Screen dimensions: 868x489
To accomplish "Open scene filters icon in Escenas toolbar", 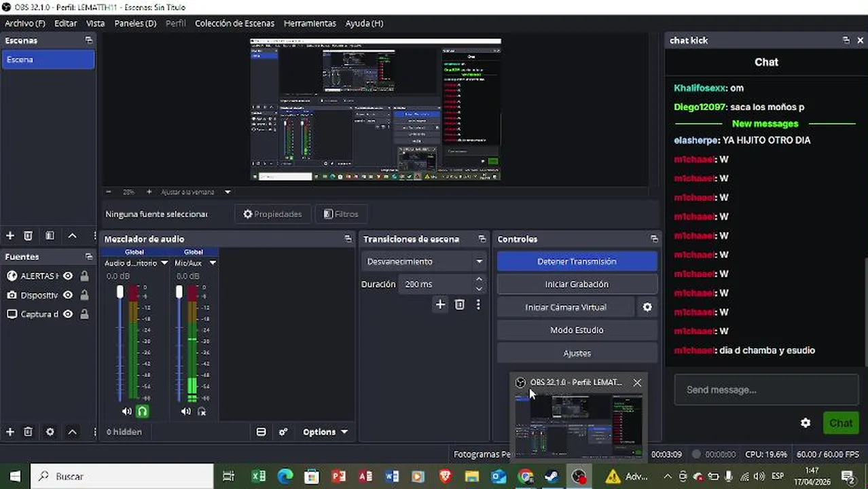I will click(50, 236).
